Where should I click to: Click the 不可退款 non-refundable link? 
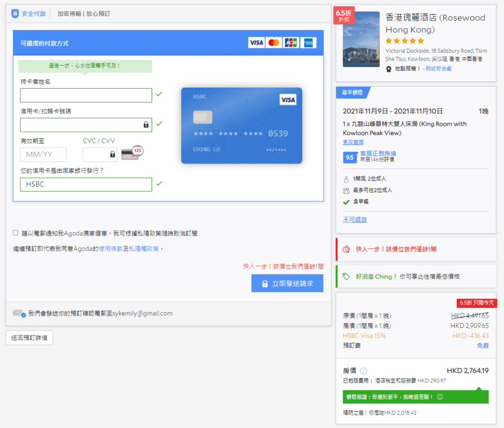pyautogui.click(x=355, y=220)
